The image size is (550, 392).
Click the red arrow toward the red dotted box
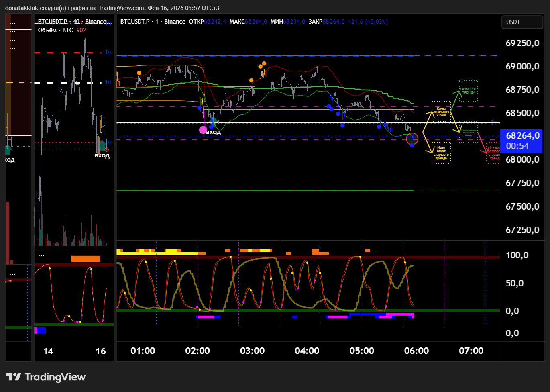pyautogui.click(x=482, y=143)
